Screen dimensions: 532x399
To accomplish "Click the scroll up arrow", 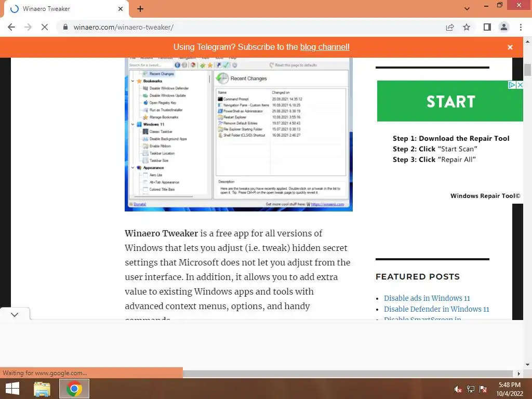I will (527, 42).
